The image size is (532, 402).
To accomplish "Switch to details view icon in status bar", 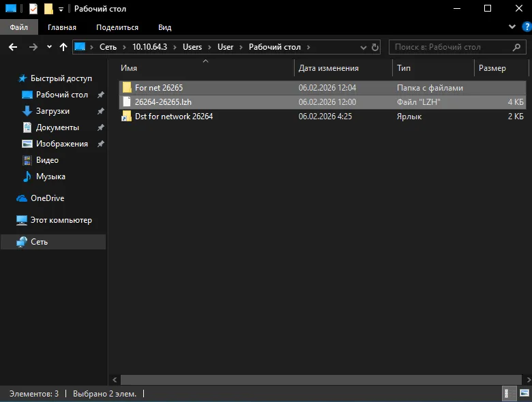I will [507, 394].
